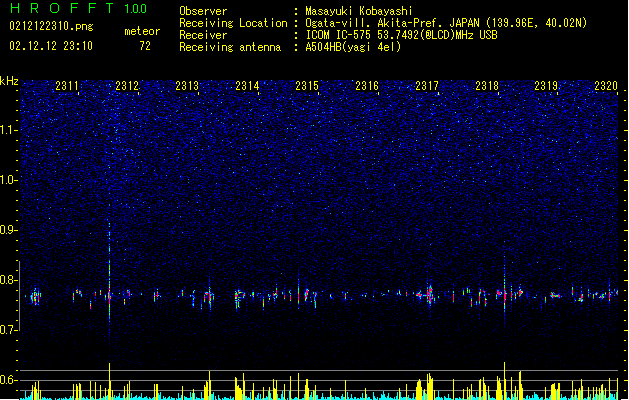Viewport: 629px width, 400px height.
Task: Click the 2313 time marker
Action: click(x=187, y=85)
